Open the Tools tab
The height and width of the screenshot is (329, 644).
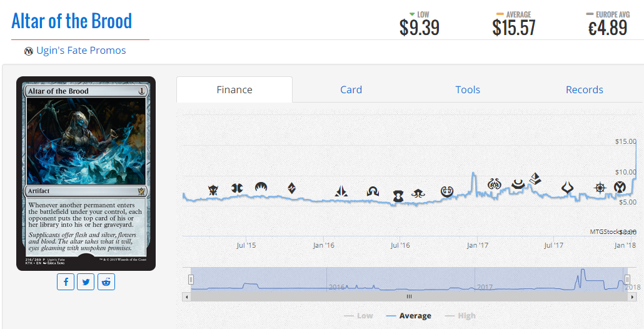pos(468,89)
